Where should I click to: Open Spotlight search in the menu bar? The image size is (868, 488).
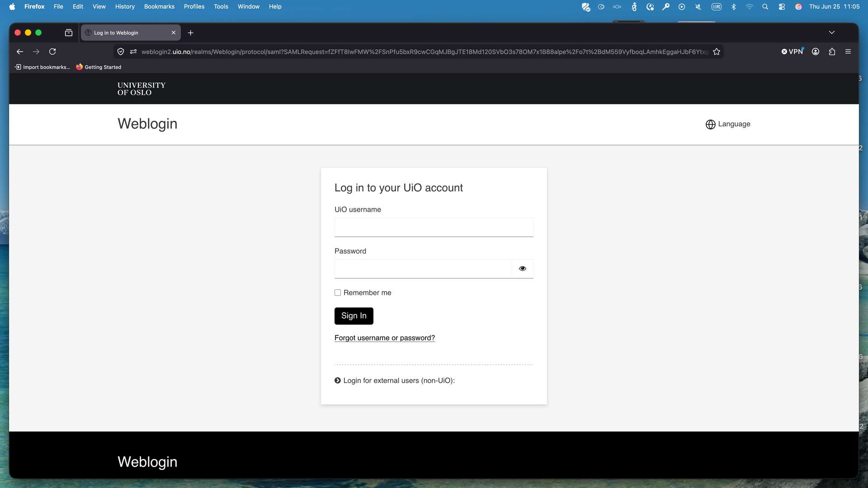(x=765, y=7)
